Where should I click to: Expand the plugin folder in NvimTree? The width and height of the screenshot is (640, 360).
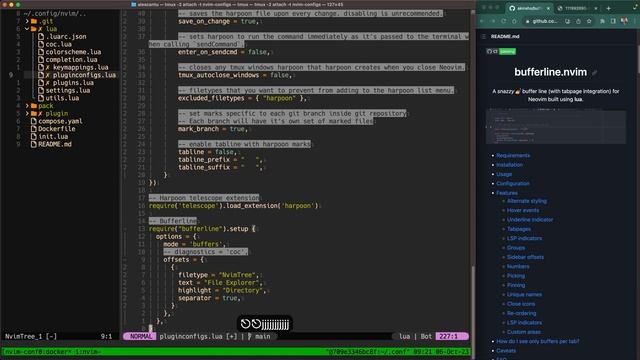[27, 113]
